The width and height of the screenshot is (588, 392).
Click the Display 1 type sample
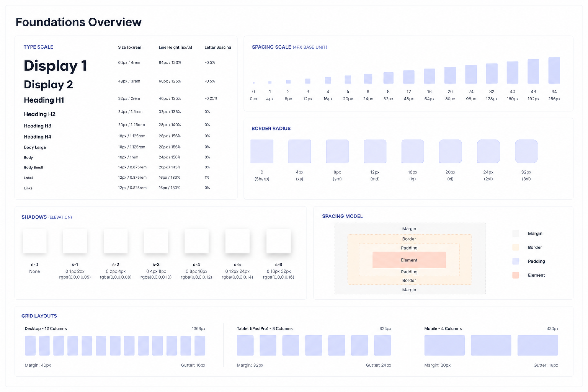55,66
